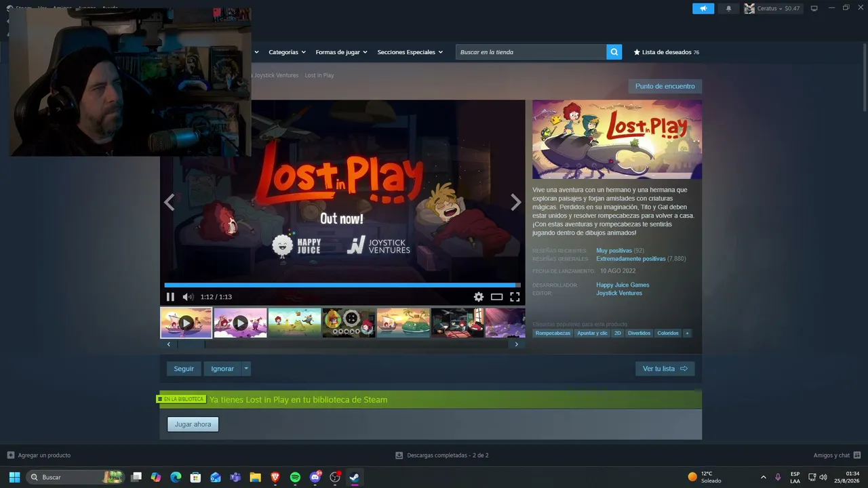Select the Divertidos tag
This screenshot has height=488, width=868.
639,333
